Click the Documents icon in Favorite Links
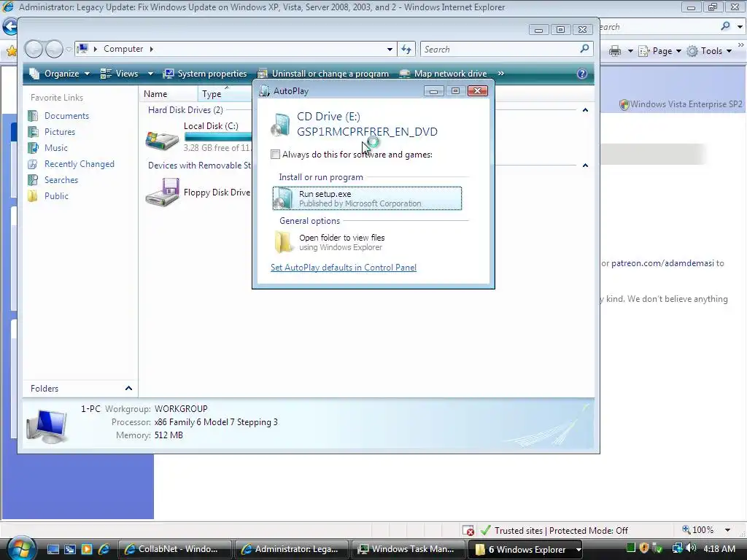 33,116
